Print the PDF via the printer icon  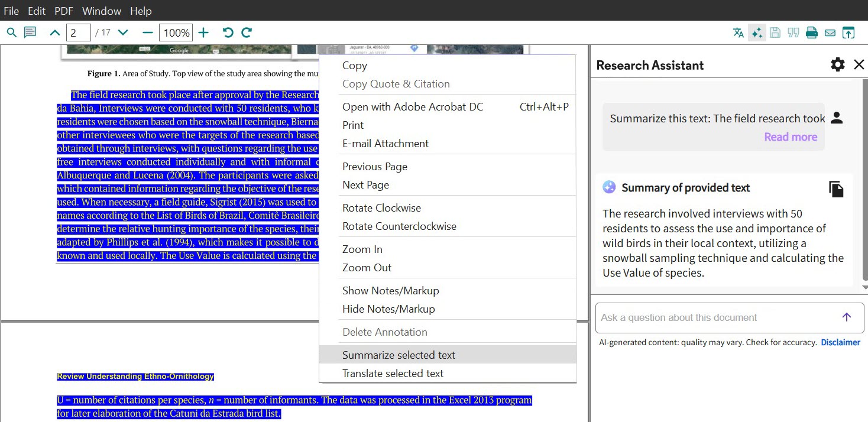pos(811,33)
